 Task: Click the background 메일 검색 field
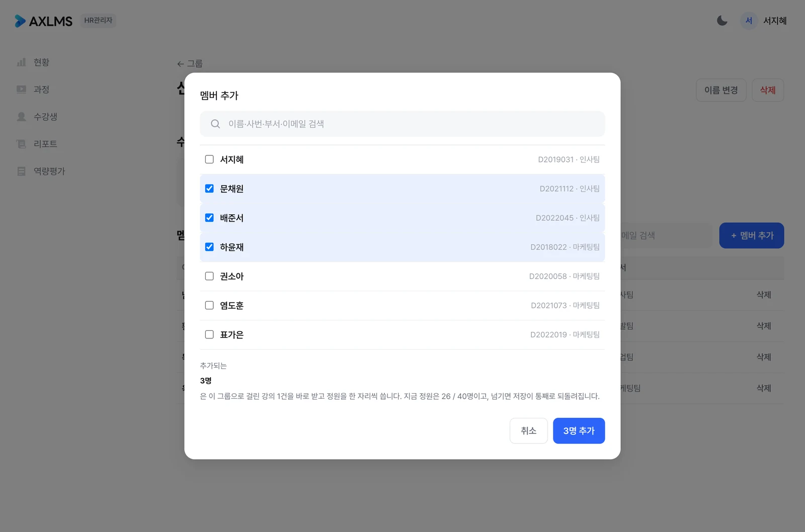point(666,235)
